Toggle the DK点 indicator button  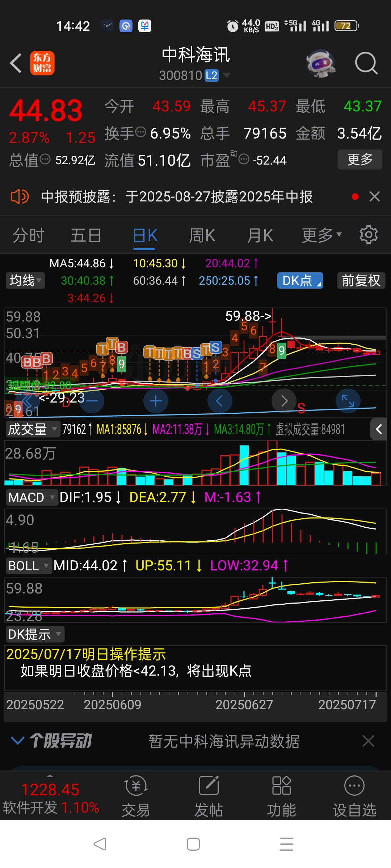point(300,281)
